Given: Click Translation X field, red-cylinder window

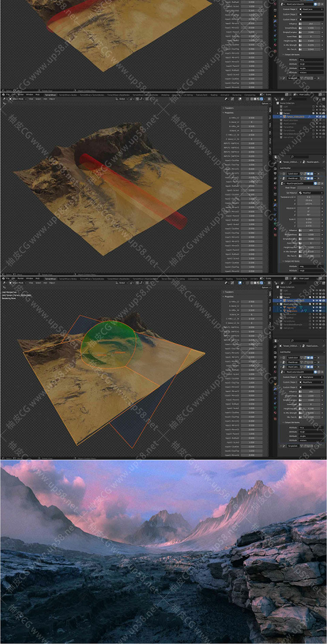Looking at the screenshot, I should 309,197.
